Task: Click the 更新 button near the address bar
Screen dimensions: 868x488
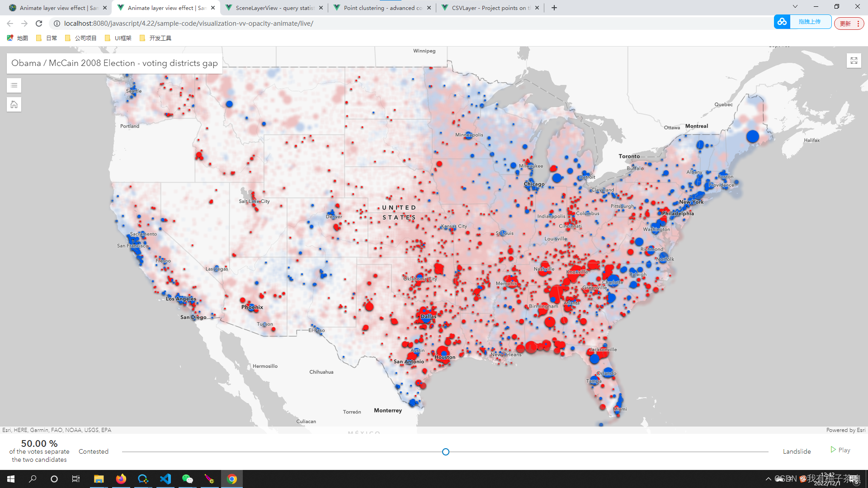Action: coord(846,23)
